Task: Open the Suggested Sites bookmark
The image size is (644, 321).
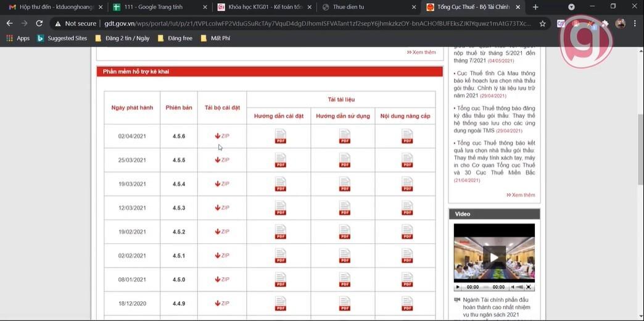Action: pos(62,38)
